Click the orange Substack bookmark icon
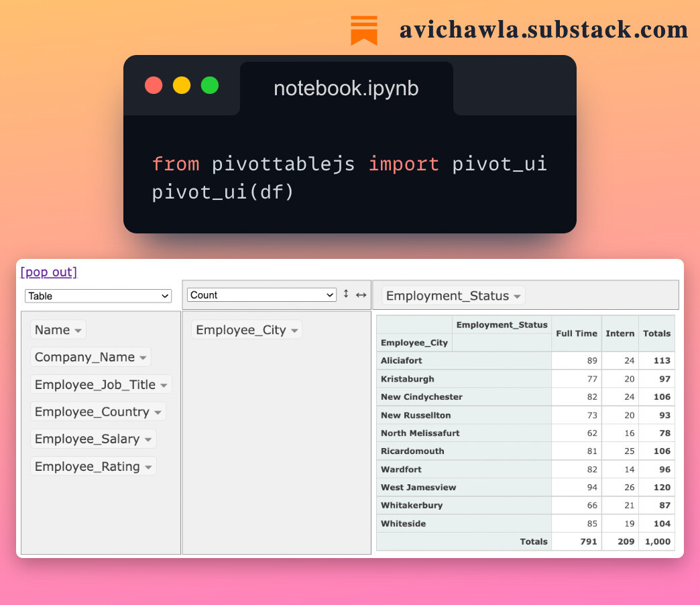 (x=363, y=30)
